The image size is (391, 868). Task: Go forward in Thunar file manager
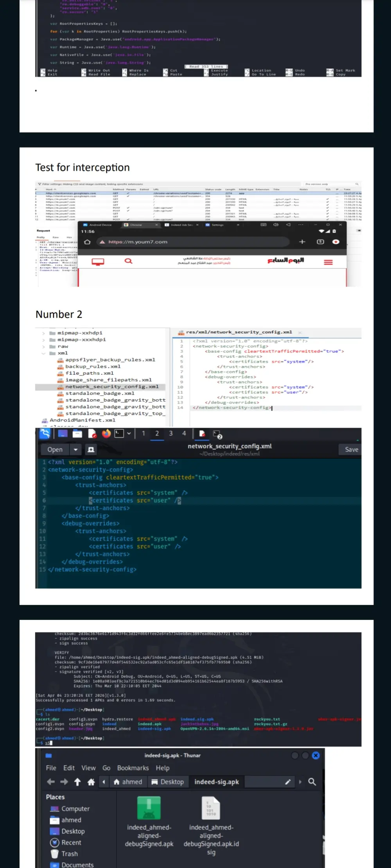(x=64, y=782)
